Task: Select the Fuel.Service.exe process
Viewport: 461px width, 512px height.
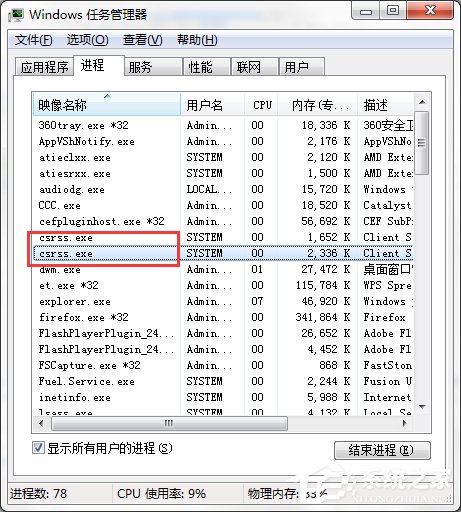Action: coord(223,381)
